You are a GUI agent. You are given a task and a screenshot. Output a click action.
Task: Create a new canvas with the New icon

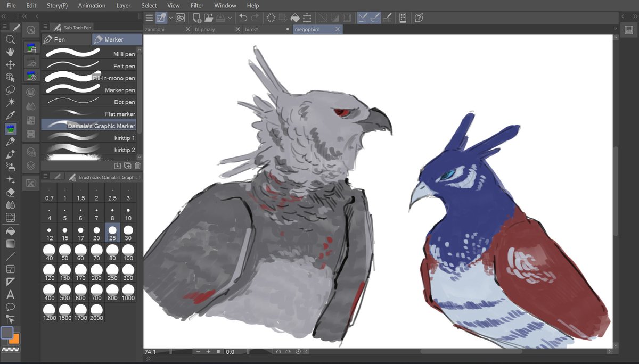pyautogui.click(x=197, y=18)
